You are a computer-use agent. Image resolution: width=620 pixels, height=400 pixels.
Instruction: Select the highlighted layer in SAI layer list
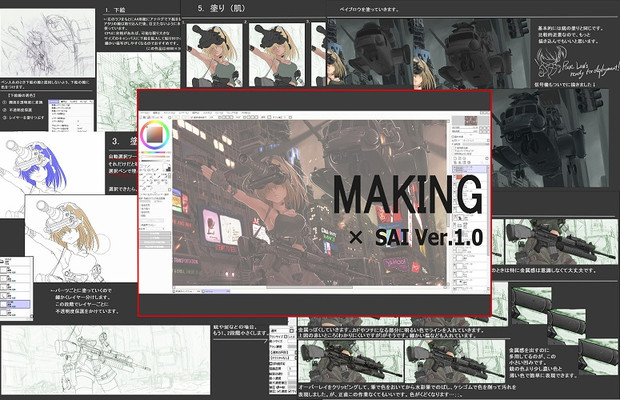(x=470, y=169)
